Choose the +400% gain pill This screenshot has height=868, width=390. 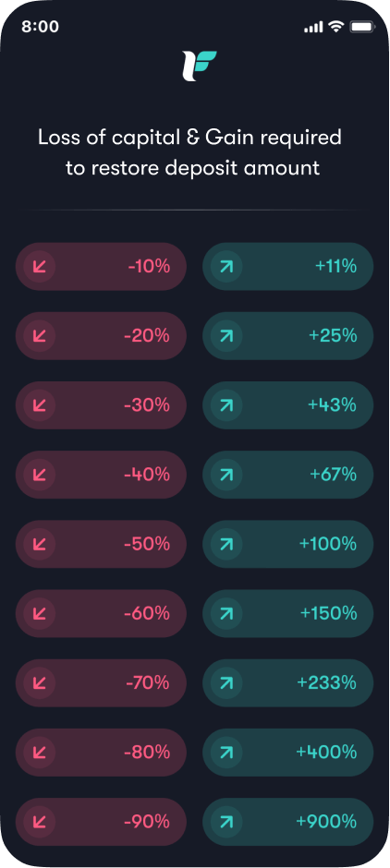(x=288, y=753)
